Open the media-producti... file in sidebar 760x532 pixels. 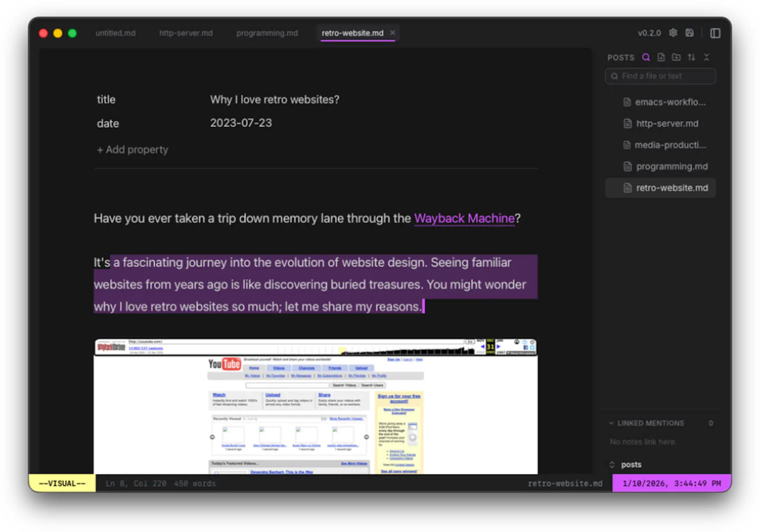click(661, 145)
